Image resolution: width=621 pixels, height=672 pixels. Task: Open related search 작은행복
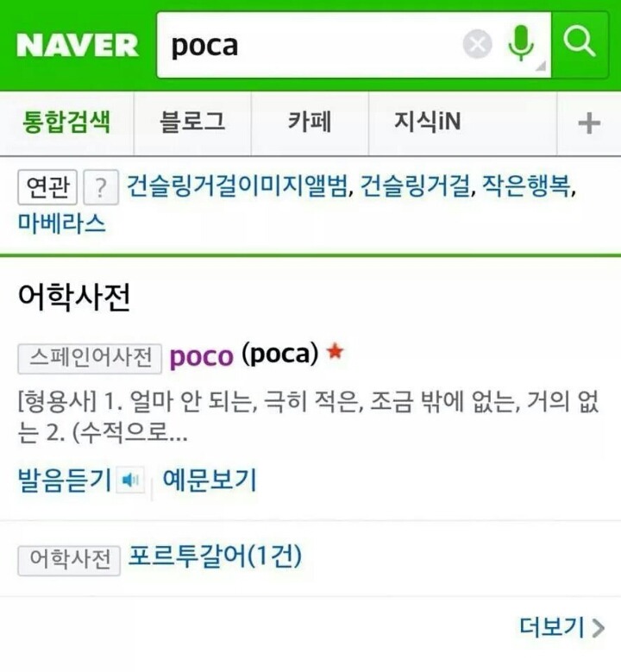tap(526, 186)
